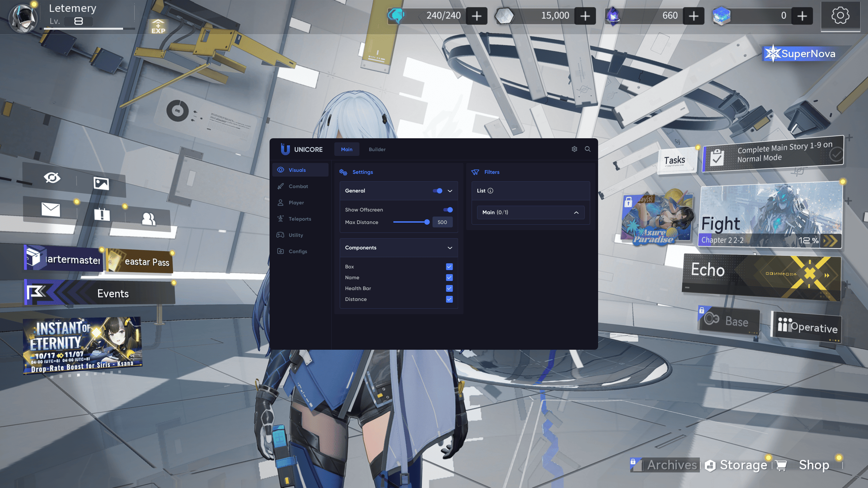Collapse the Main (0/1) list dropdown

[x=576, y=212]
